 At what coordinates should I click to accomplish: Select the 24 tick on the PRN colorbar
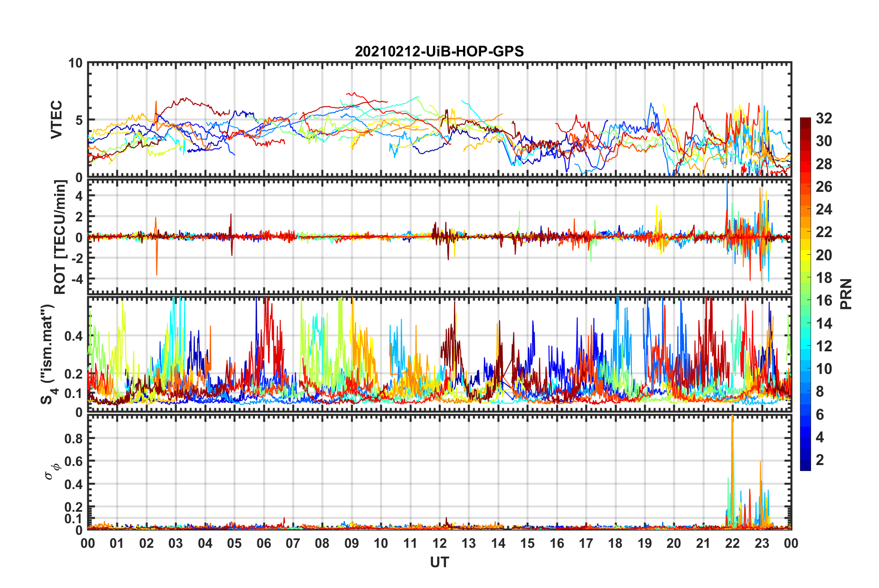pos(824,209)
